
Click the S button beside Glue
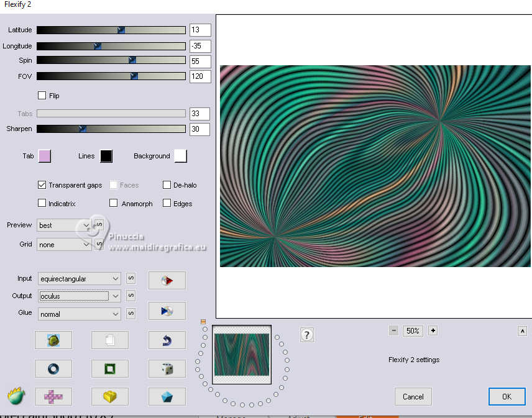tap(131, 314)
